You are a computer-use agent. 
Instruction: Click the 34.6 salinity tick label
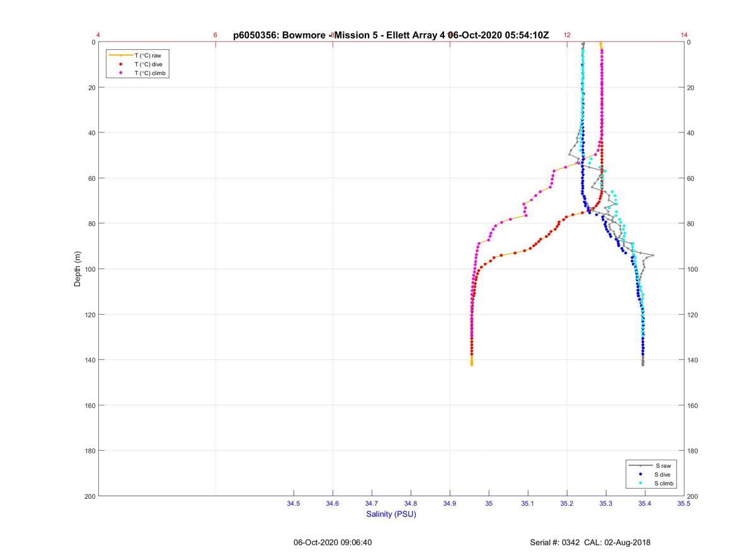click(333, 503)
